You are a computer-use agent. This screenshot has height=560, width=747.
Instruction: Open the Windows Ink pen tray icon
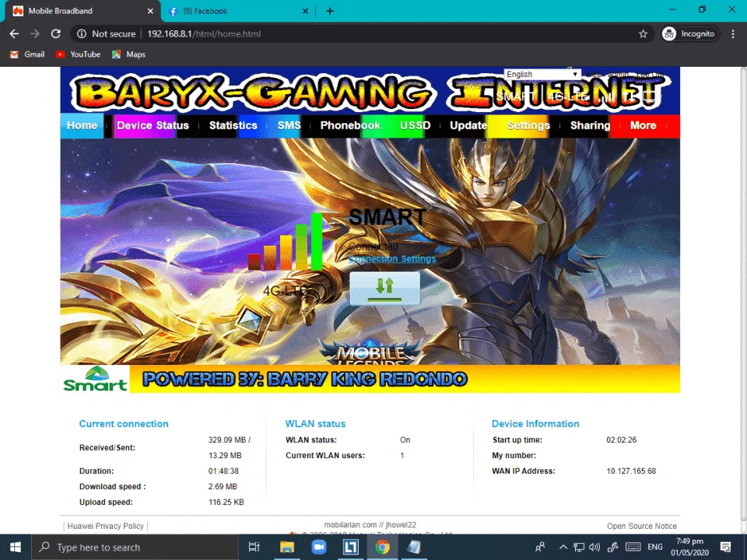pyautogui.click(x=612, y=547)
